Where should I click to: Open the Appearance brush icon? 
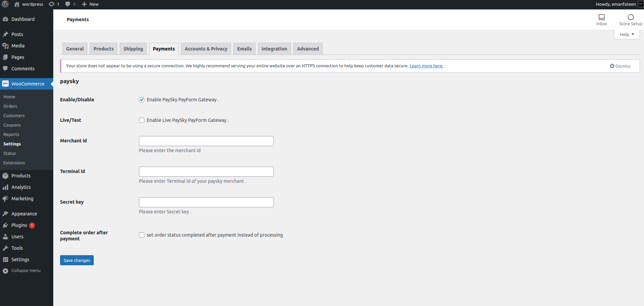tap(5, 214)
